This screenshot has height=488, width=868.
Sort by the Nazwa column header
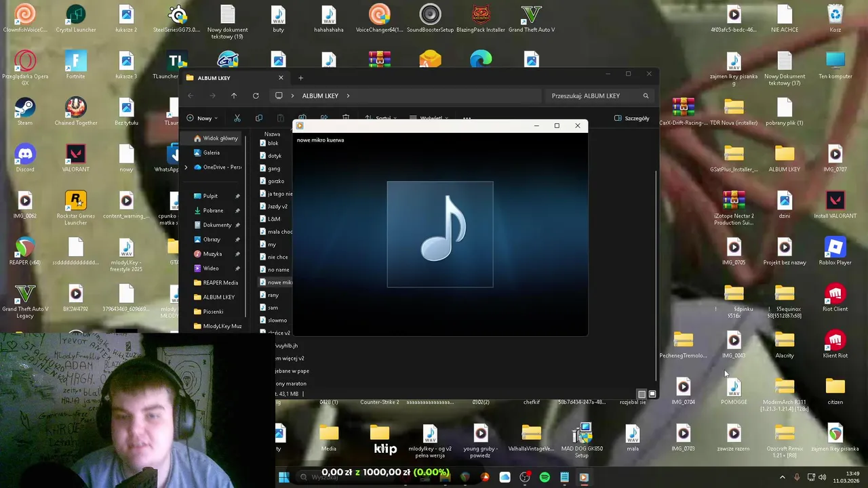pos(272,134)
